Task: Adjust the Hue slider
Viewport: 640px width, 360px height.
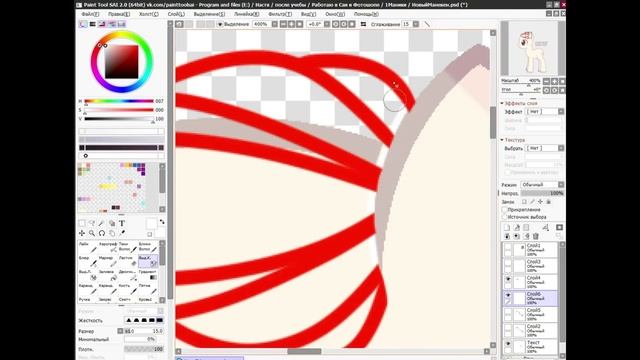Action: point(119,101)
